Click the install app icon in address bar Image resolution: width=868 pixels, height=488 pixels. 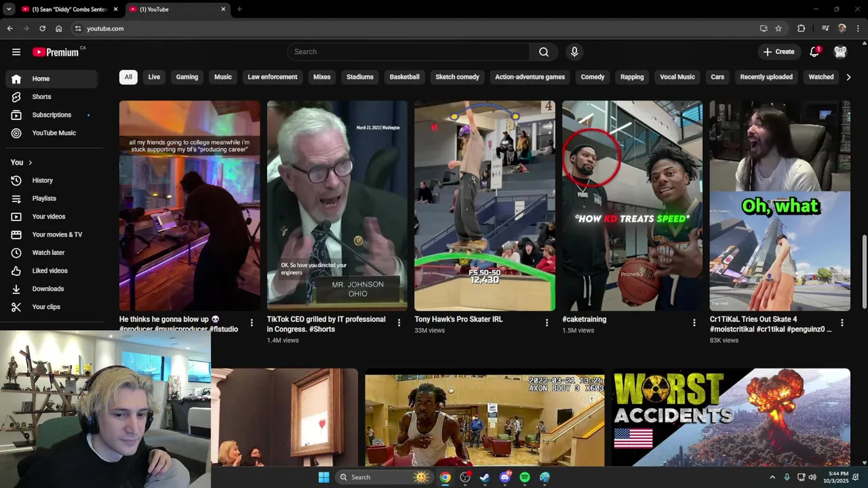coord(764,28)
